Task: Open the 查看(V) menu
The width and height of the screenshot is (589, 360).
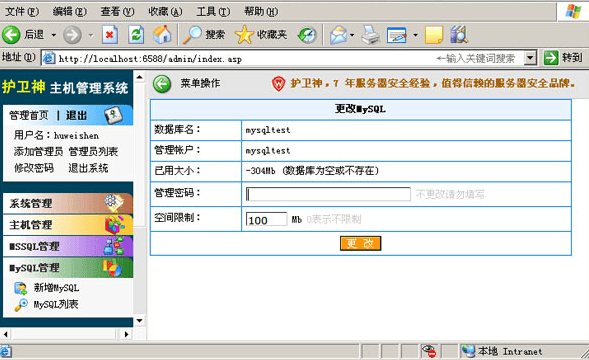Action: [x=117, y=12]
